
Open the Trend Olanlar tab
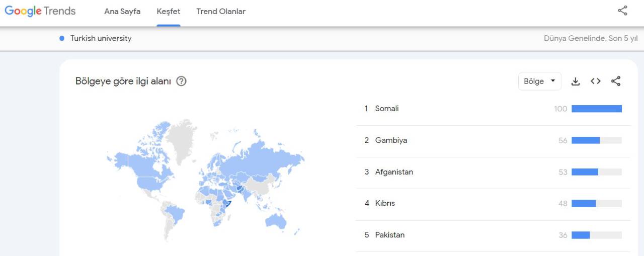221,11
